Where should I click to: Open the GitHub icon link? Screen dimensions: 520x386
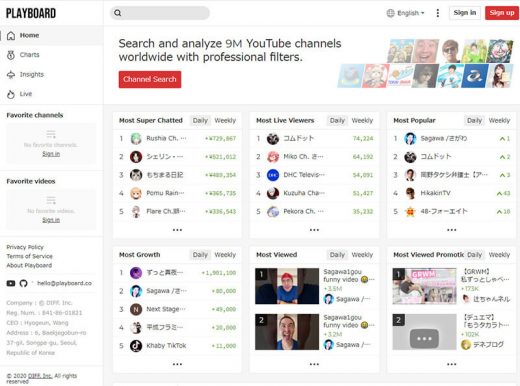click(23, 283)
